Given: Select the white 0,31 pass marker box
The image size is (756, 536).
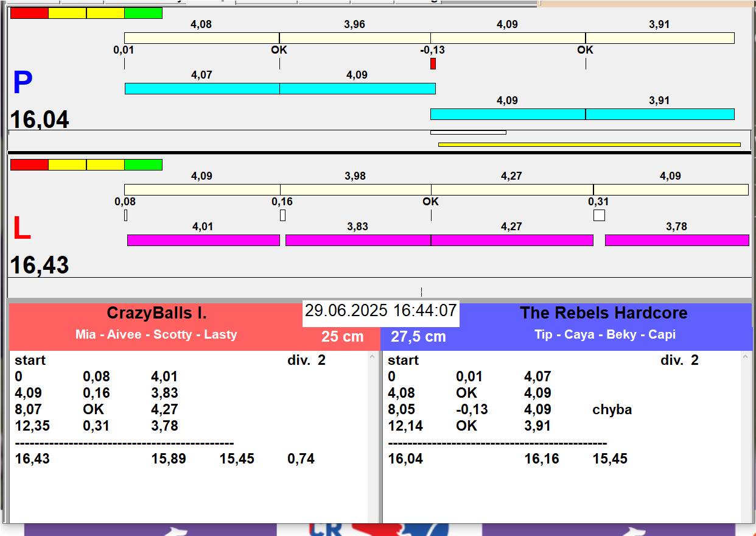Looking at the screenshot, I should 599,215.
